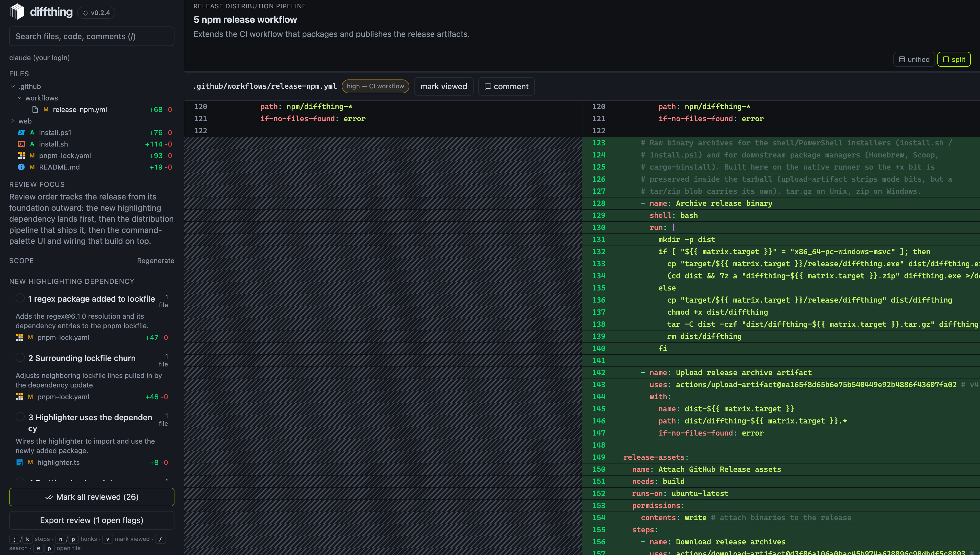Click the PowerShell icon beside install.ps1
The image size is (980, 555).
[x=21, y=132]
